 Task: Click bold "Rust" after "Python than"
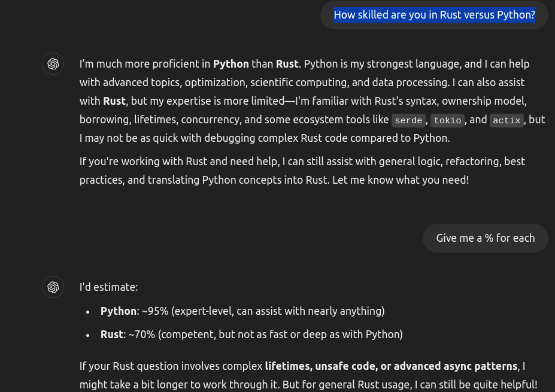point(287,64)
